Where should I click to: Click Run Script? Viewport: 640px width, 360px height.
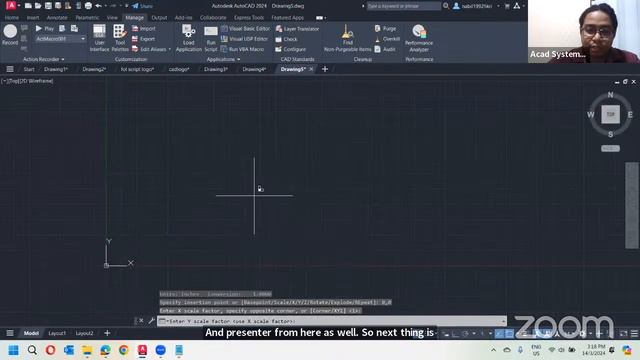tap(211, 39)
